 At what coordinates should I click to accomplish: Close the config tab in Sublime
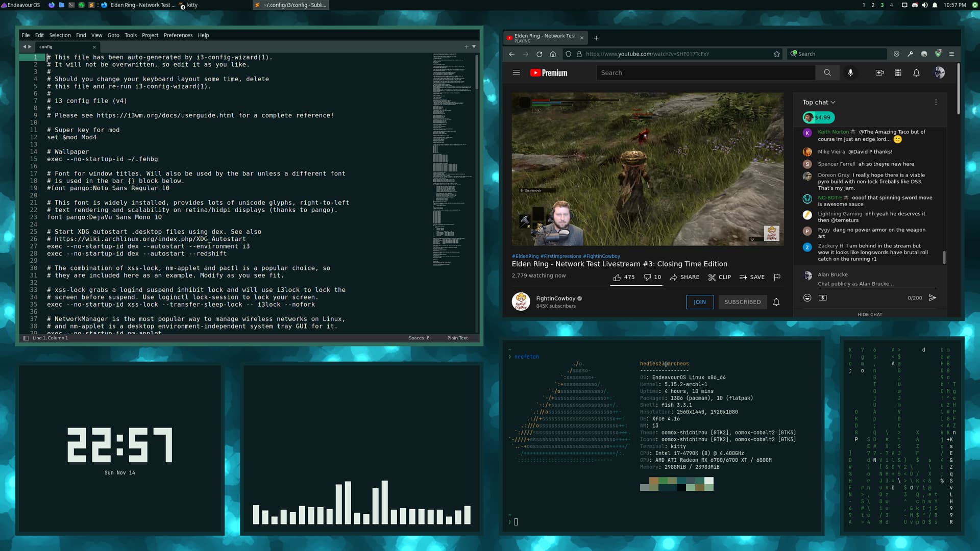coord(94,47)
